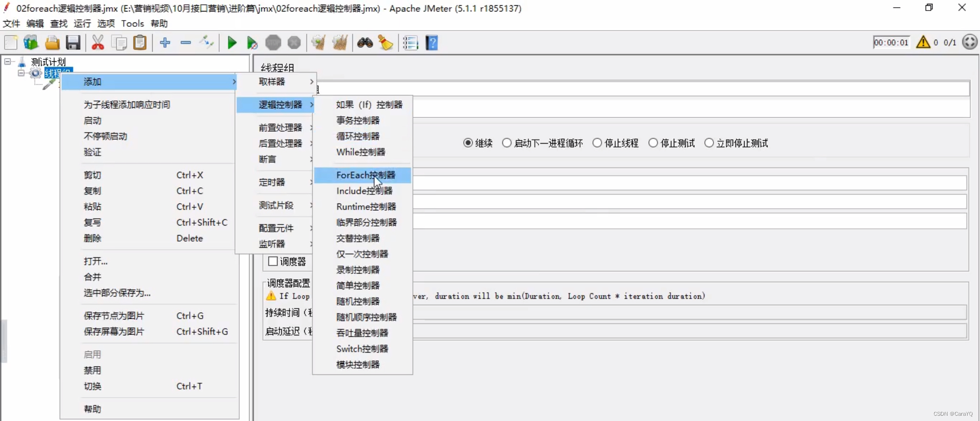Expand the 断言 submenu
980x421 pixels.
(x=276, y=159)
